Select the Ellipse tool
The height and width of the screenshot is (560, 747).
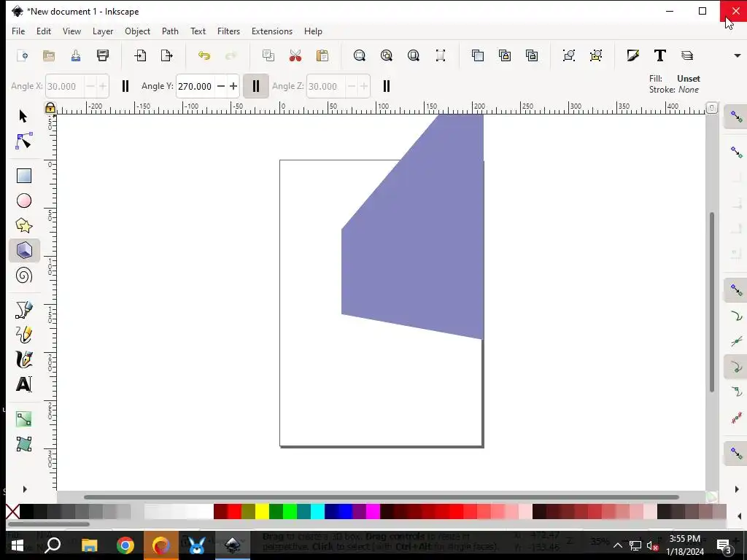click(x=24, y=201)
